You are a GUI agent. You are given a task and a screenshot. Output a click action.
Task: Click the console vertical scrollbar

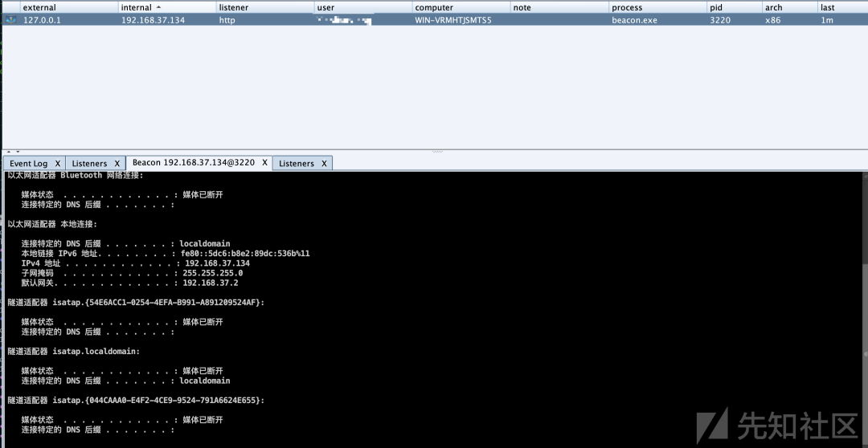[864, 310]
